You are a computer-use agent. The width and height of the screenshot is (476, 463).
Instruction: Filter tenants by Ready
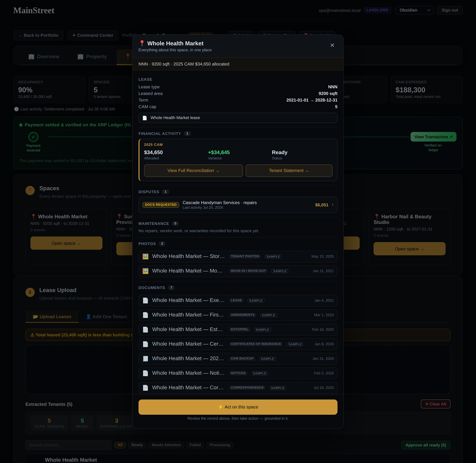click(x=137, y=445)
